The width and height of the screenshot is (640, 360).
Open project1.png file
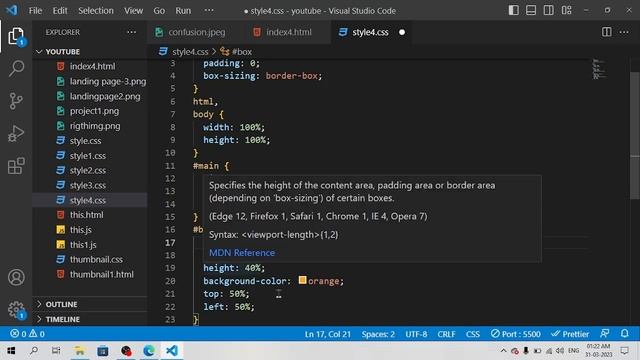(94, 111)
